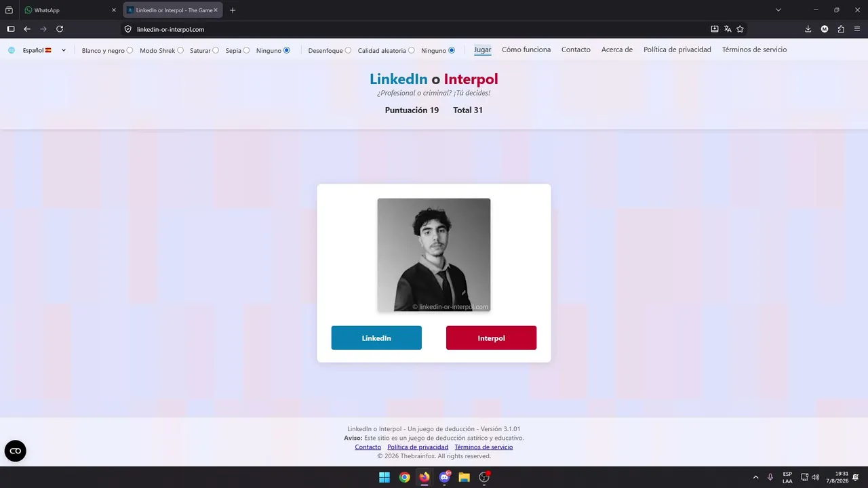Open the notifications bell in taskbar
The width and height of the screenshot is (868, 488).
pos(856,477)
